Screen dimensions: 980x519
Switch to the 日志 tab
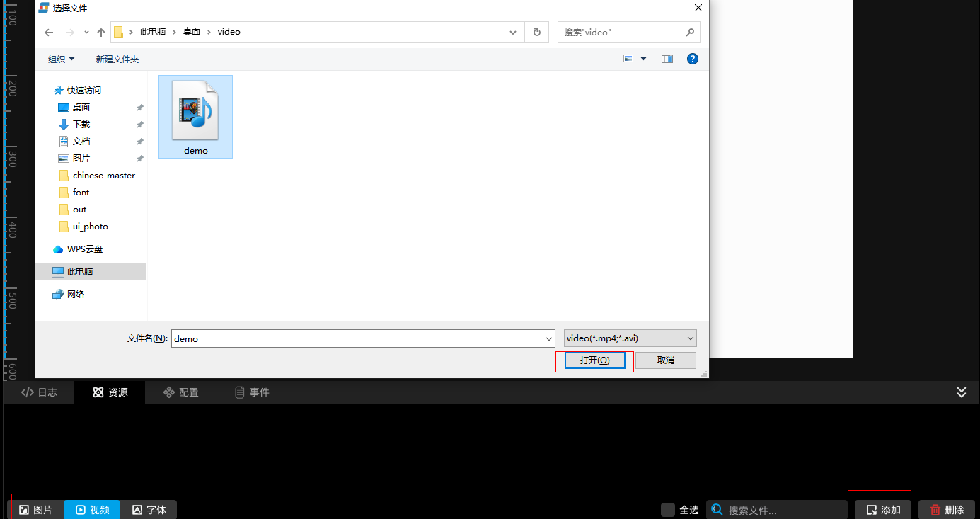39,392
